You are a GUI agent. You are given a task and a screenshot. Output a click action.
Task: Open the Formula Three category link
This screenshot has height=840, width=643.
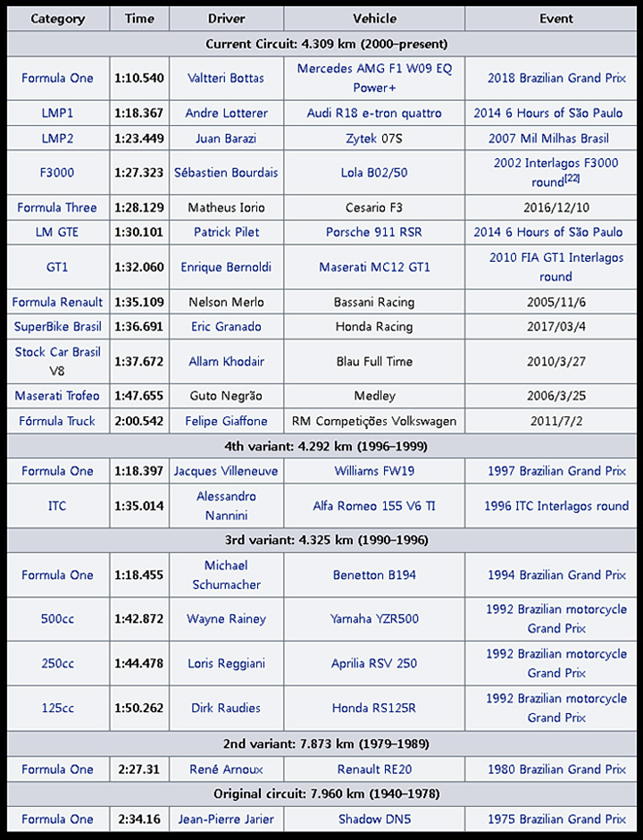tap(57, 207)
